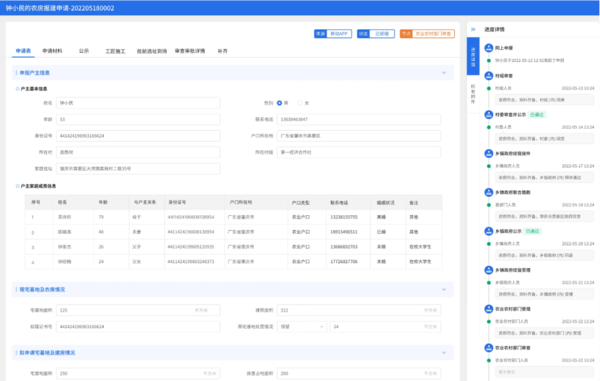
Task: Click the 已通过 tag beside 乡镇政府公示
Action: 532,231
